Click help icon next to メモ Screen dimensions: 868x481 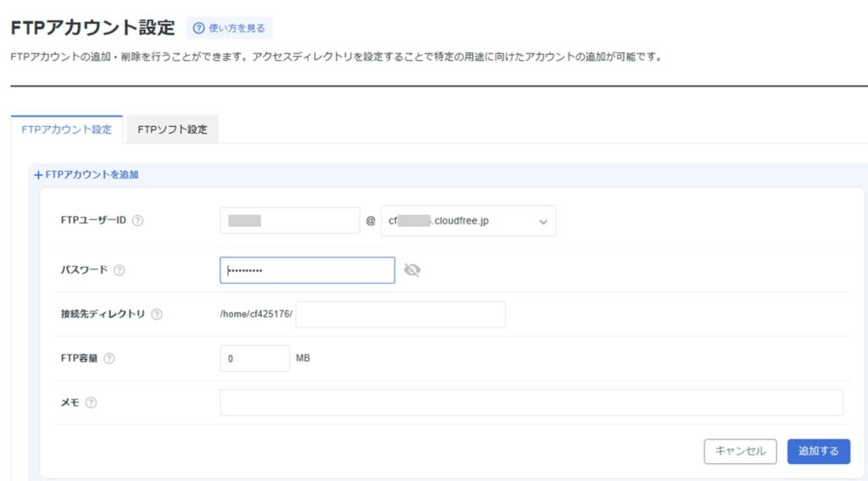pyautogui.click(x=92, y=403)
